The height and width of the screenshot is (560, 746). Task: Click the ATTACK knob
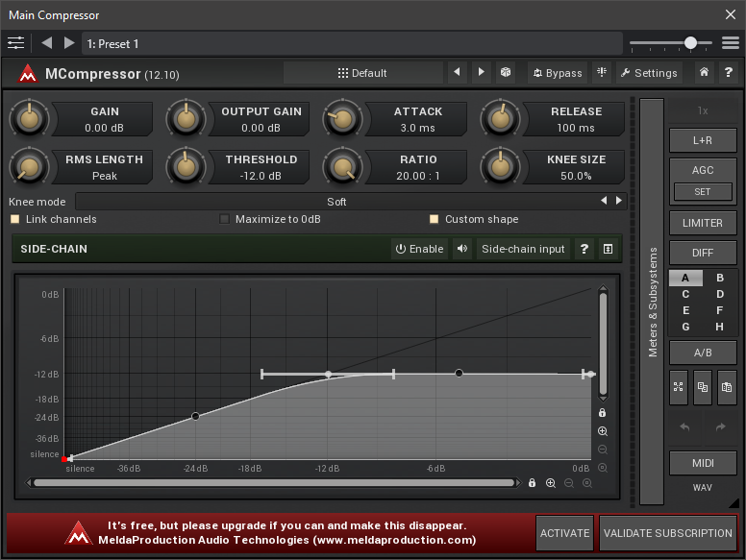[x=342, y=119]
